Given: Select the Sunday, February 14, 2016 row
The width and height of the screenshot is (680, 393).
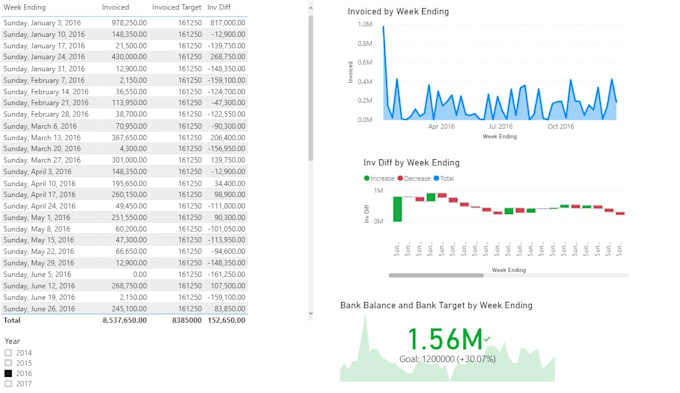Looking at the screenshot, I should coord(124,92).
